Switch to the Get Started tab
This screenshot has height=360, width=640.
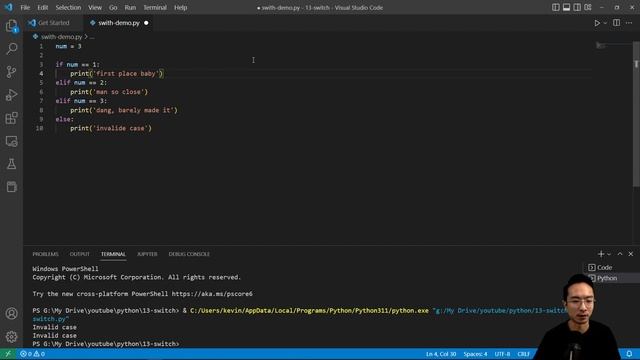(53, 23)
